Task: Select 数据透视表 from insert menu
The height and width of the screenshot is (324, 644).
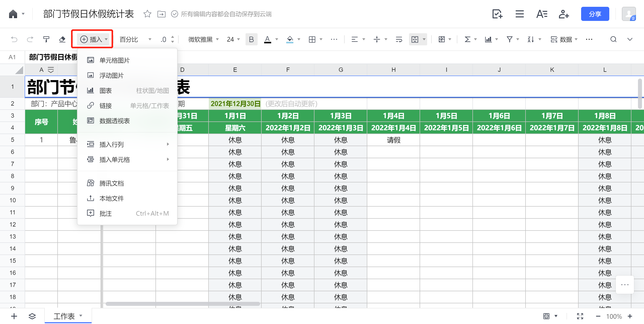Action: coord(114,121)
